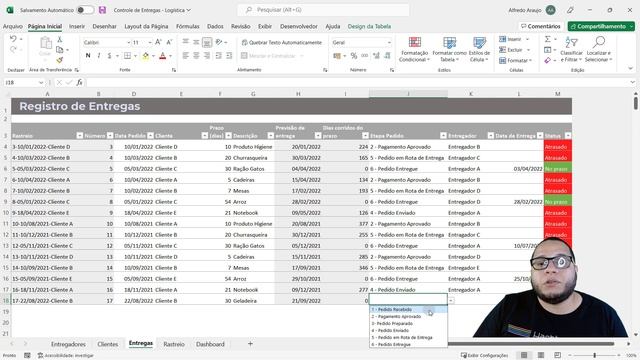Open the Status column filter dropdown
640x360 pixels.
568,136
